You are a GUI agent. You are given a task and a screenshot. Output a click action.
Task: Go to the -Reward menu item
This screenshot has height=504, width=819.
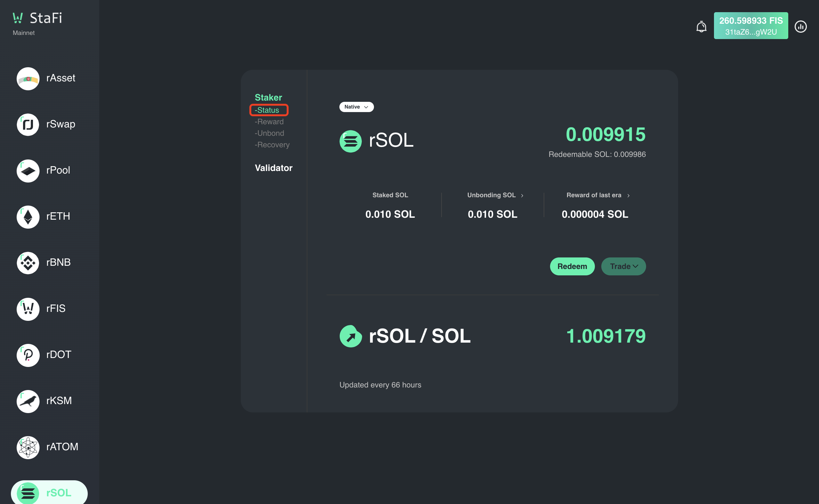click(269, 122)
